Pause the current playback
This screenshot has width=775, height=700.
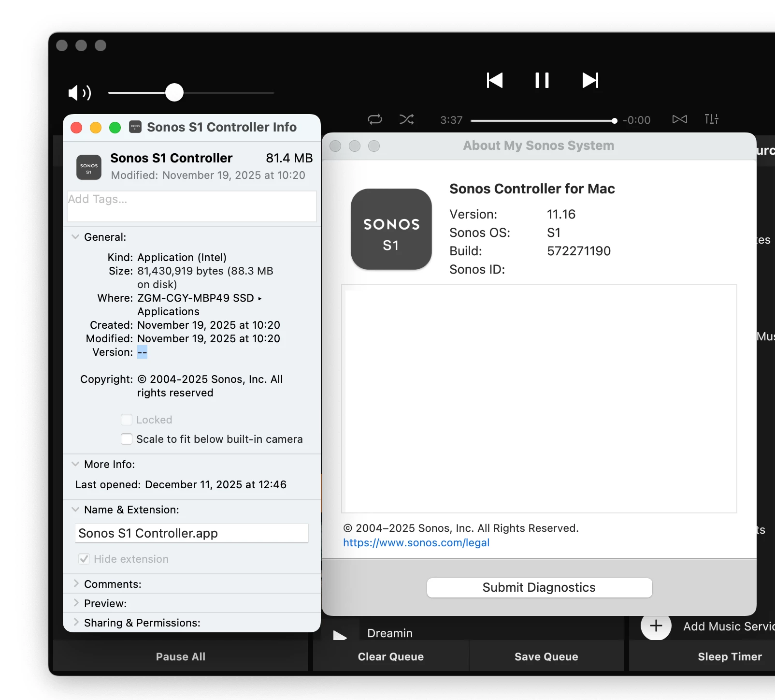click(542, 80)
